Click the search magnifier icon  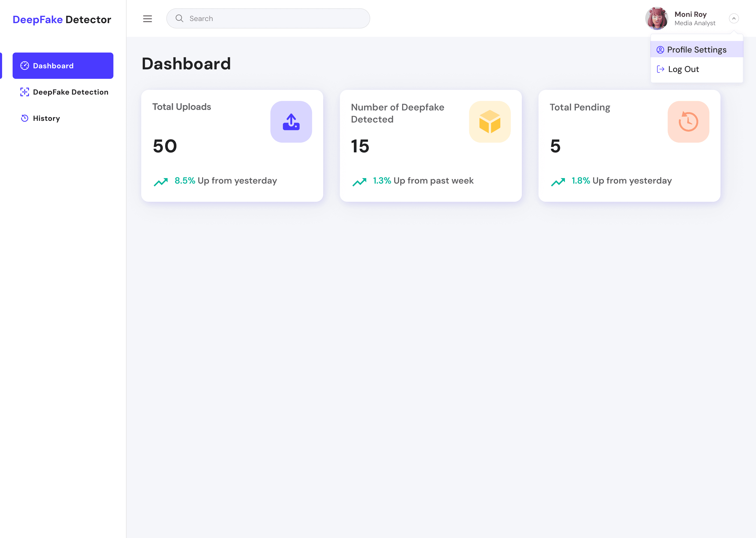pyautogui.click(x=179, y=19)
